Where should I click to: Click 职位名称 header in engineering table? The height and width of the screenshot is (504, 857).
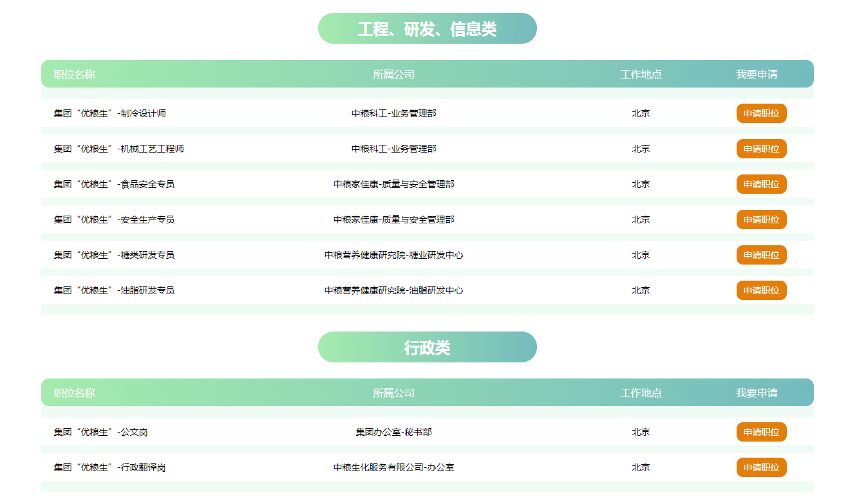(75, 74)
